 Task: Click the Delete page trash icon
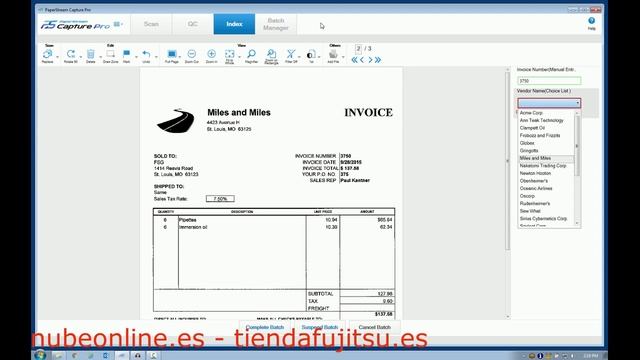click(91, 54)
